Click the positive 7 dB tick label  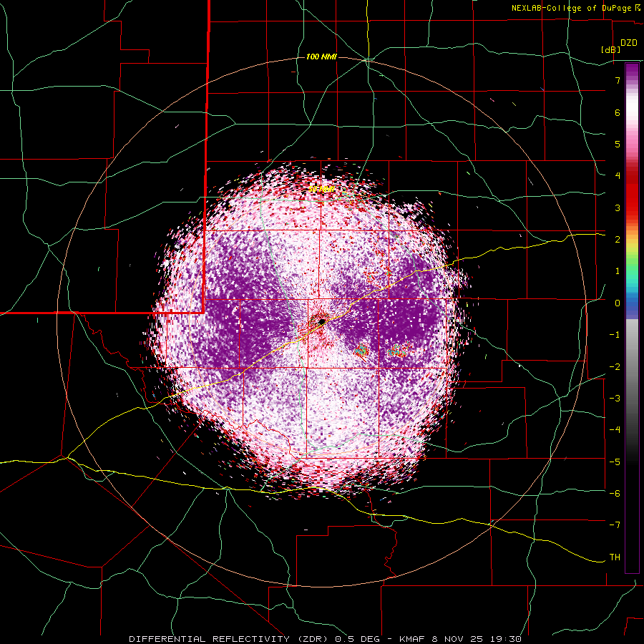(618, 80)
